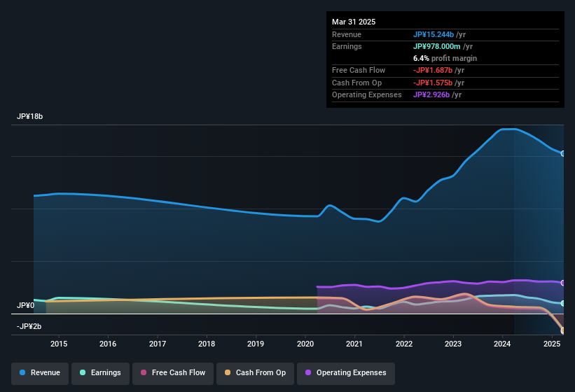Click the Free Cash Flow tooltip label
The image size is (575, 392).
click(359, 70)
